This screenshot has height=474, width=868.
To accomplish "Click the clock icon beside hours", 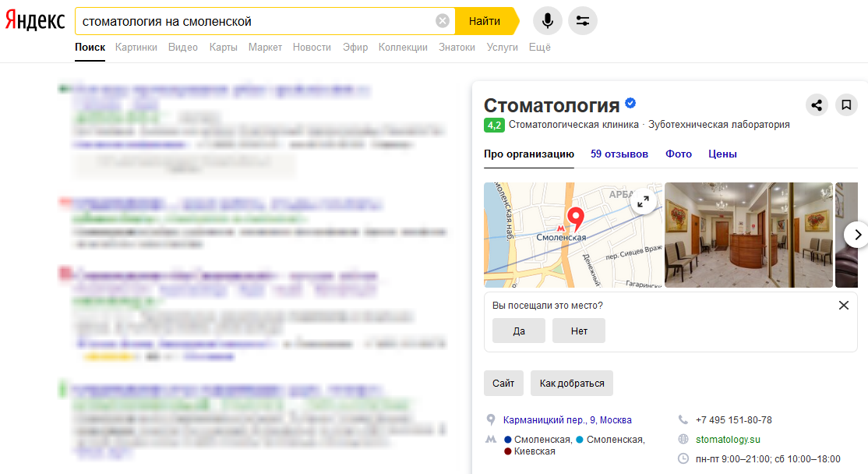I will pyautogui.click(x=683, y=458).
